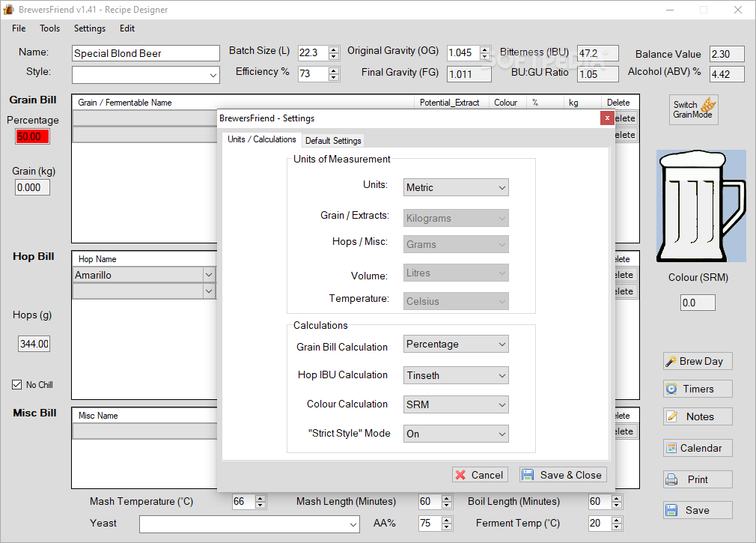Open the "Strict Style" Mode dropdown

pyautogui.click(x=456, y=434)
